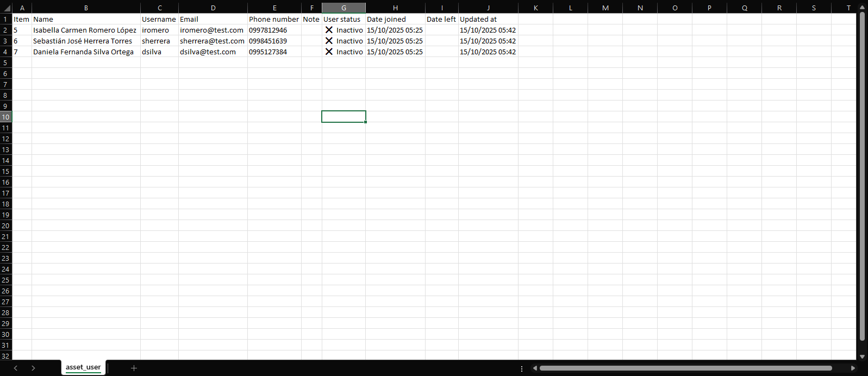Select the User status header cell
Viewport: 868px width, 376px height.
(x=343, y=19)
